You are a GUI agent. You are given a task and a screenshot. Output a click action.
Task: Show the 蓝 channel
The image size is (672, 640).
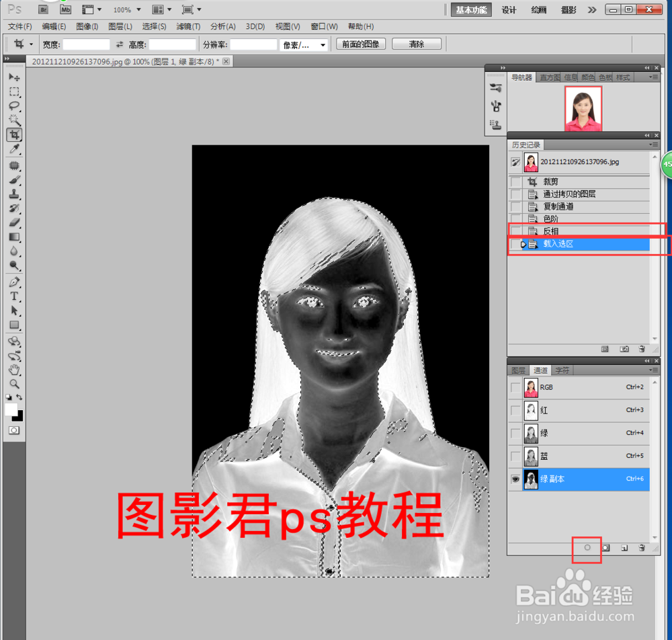pos(515,456)
